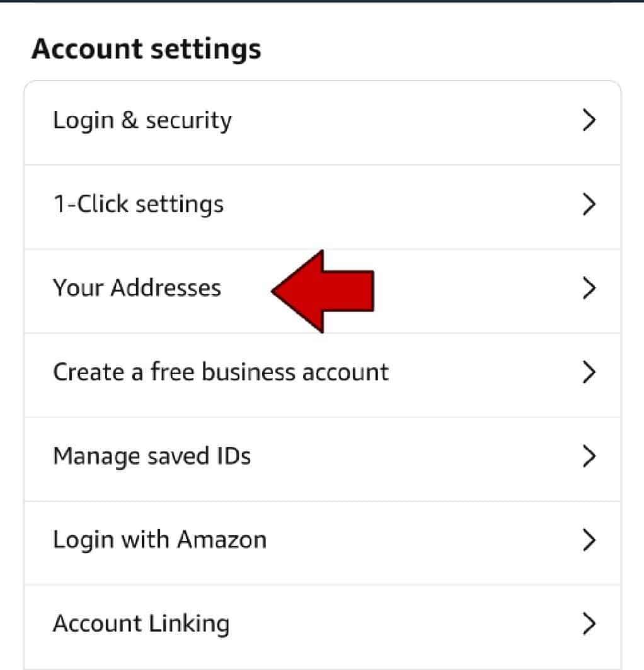Open the Login & security page
644x670 pixels.
point(142,120)
